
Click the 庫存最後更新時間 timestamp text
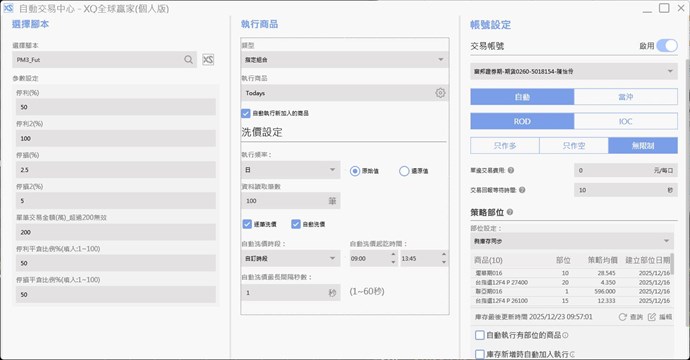point(533,317)
